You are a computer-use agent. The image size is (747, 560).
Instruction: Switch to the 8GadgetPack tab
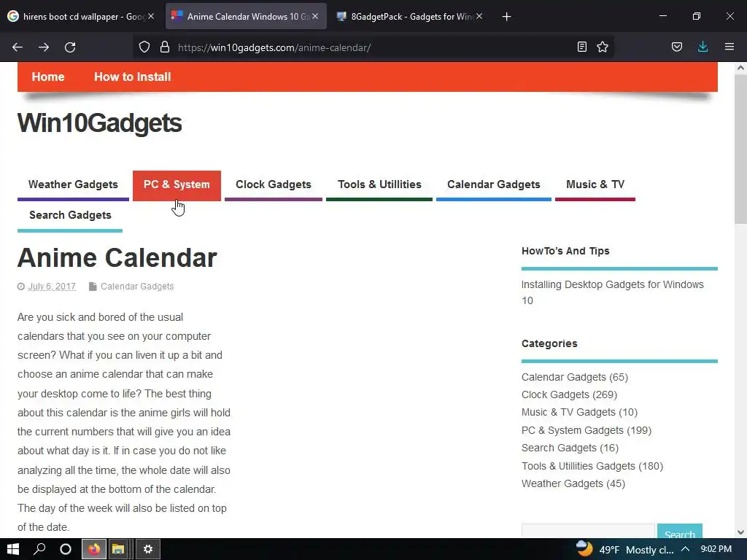[410, 16]
